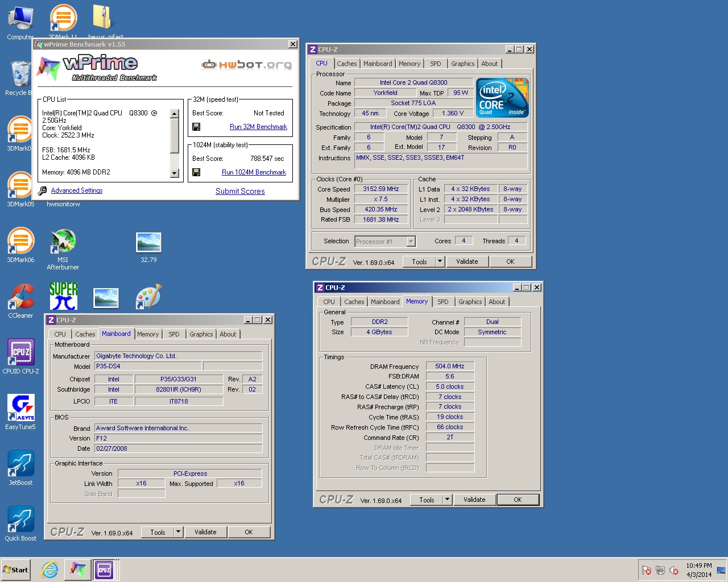Expand Tools dropdown arrow in CPU tab window
Viewport: 728px width, 582px height.
440,261
